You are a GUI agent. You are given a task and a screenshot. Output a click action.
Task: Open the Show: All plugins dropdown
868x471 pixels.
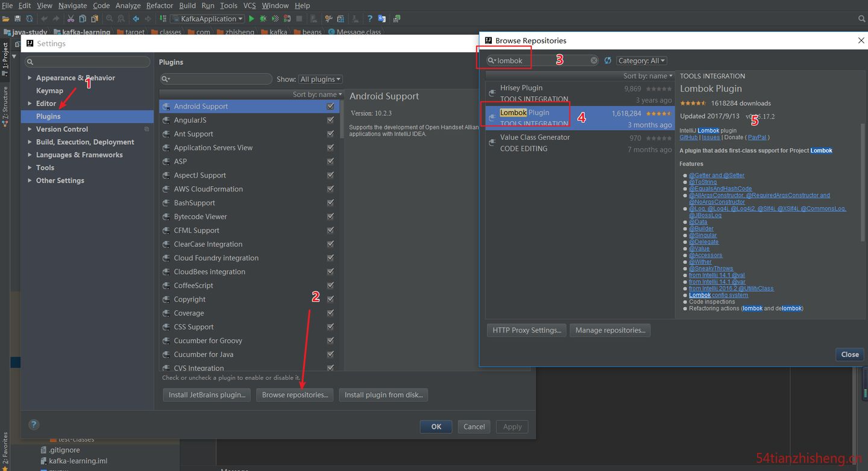[x=320, y=79]
